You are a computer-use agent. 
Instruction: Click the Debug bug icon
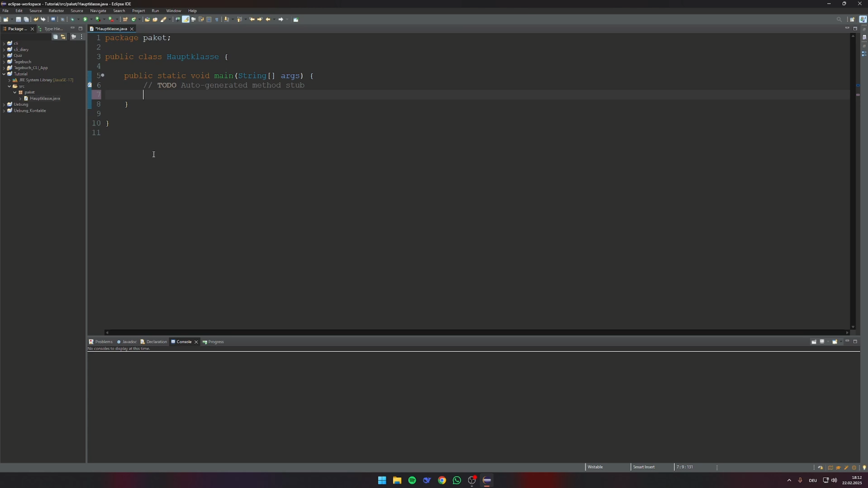[x=72, y=19]
